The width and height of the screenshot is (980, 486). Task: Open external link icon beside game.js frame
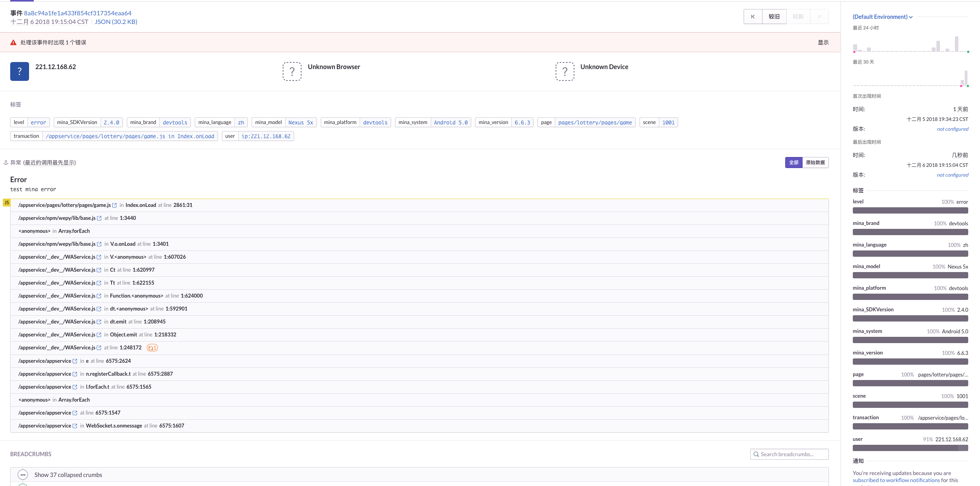pos(115,205)
